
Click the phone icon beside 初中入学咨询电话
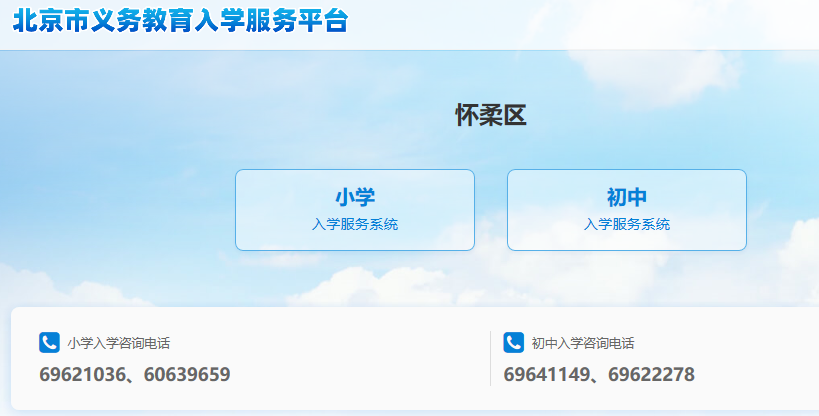coord(513,343)
